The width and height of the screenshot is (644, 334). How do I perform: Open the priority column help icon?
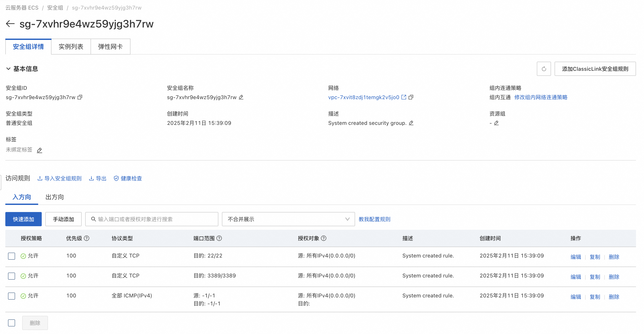87,238
